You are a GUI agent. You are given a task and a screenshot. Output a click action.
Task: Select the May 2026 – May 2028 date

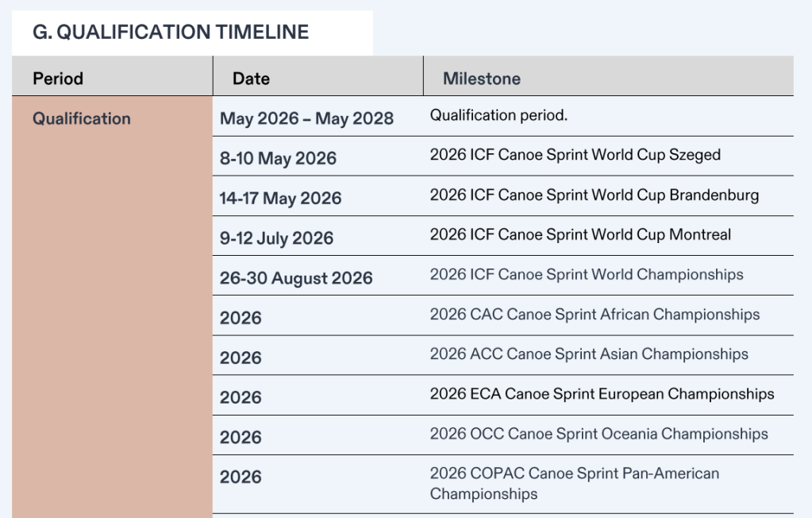click(x=306, y=119)
